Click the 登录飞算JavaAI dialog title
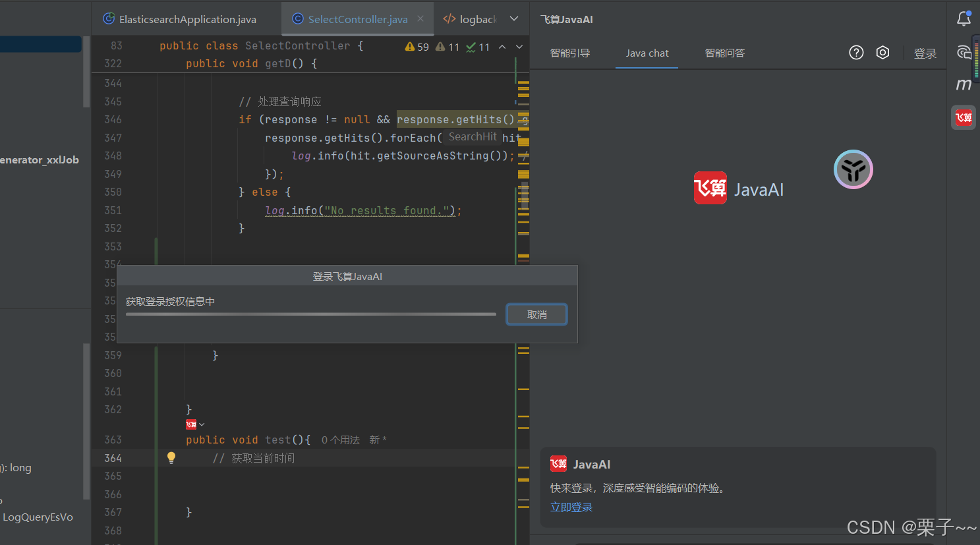 pyautogui.click(x=347, y=276)
